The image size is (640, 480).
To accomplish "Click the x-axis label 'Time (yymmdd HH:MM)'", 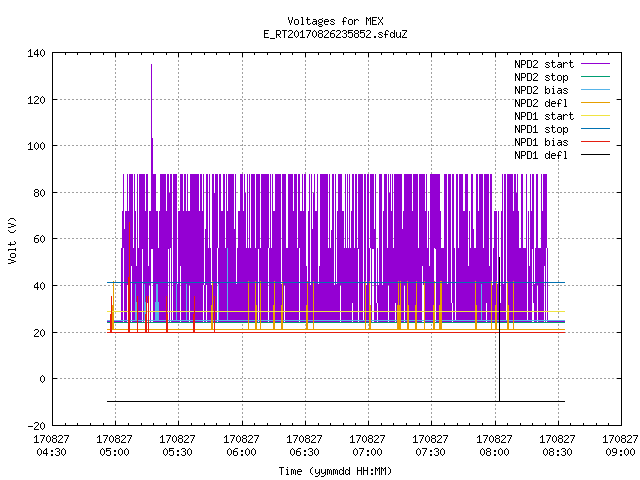I will click(335, 471).
